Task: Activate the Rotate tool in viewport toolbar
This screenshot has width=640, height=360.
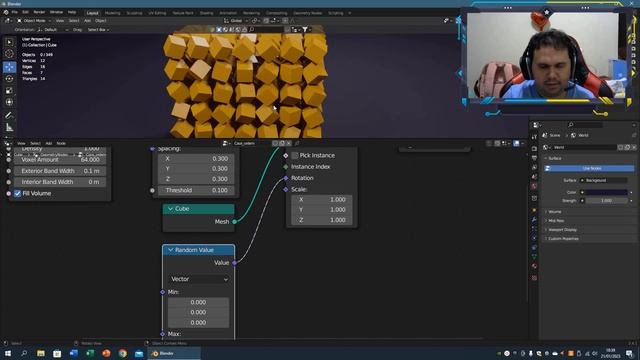Action: (9, 78)
